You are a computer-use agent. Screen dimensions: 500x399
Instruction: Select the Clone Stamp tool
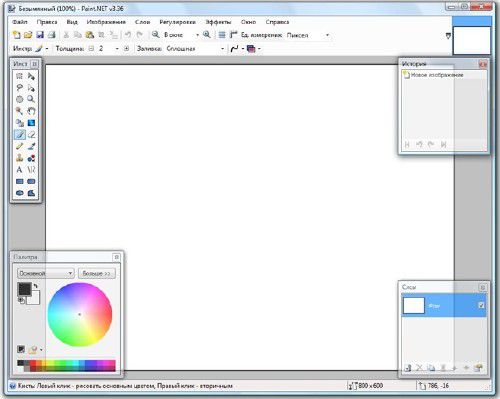tap(20, 158)
